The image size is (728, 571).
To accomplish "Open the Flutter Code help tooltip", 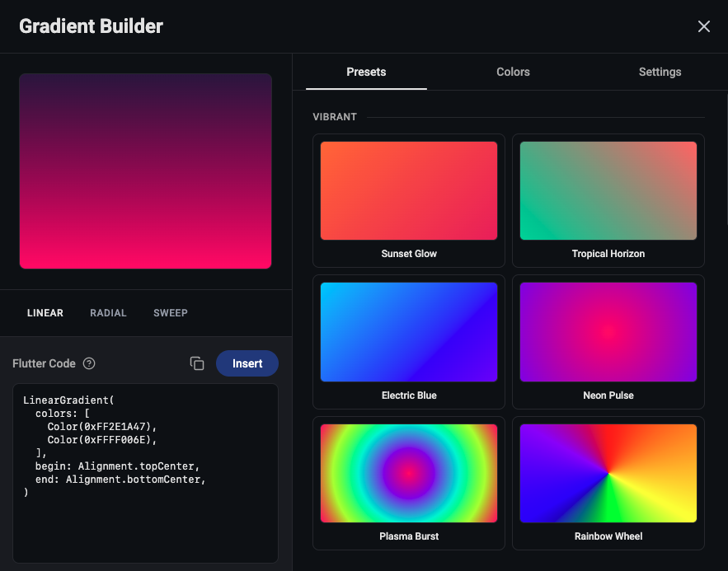I will pyautogui.click(x=88, y=363).
